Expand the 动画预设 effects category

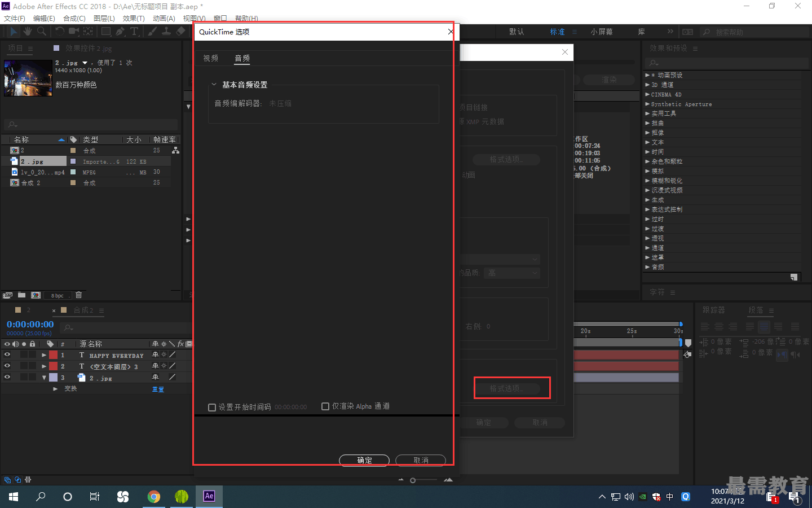coord(647,75)
